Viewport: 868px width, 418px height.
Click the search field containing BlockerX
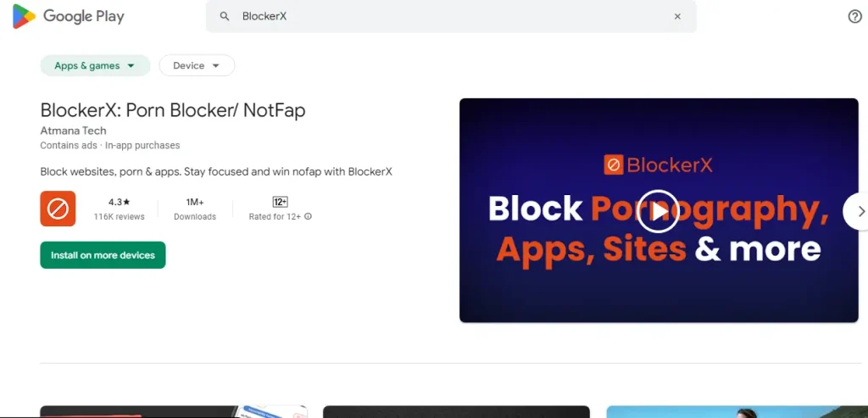[x=451, y=17]
